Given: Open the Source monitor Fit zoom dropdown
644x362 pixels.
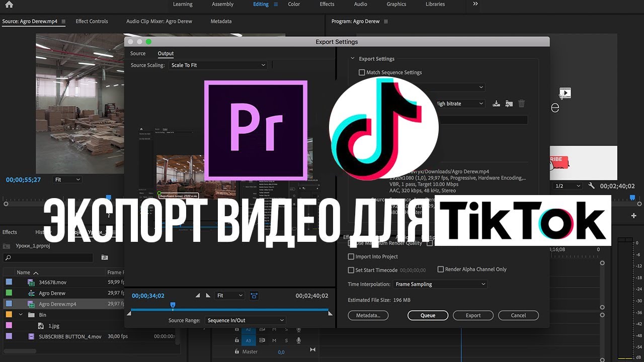Looking at the screenshot, I should pyautogui.click(x=68, y=179).
